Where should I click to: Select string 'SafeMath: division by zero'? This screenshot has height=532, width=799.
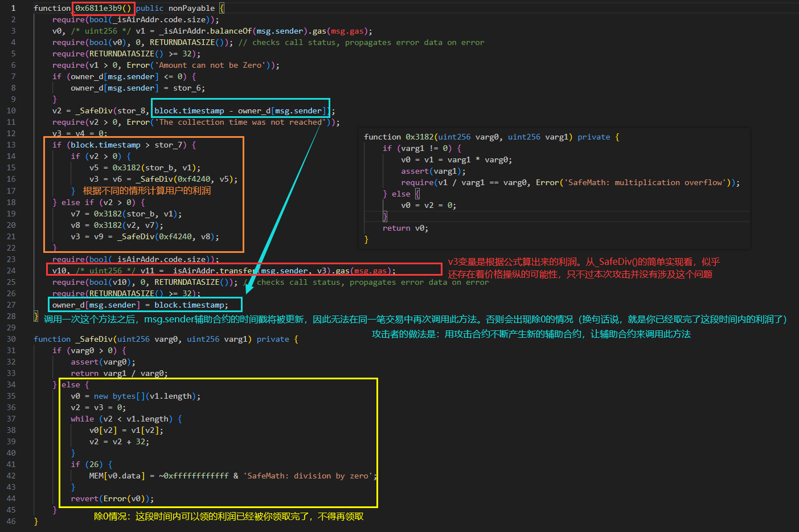tap(308, 476)
